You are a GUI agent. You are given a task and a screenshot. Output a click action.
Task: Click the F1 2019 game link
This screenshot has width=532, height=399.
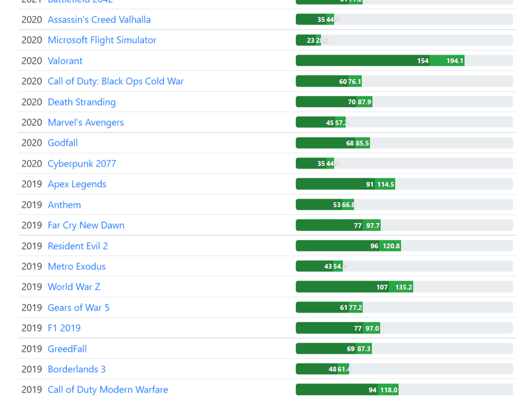64,328
